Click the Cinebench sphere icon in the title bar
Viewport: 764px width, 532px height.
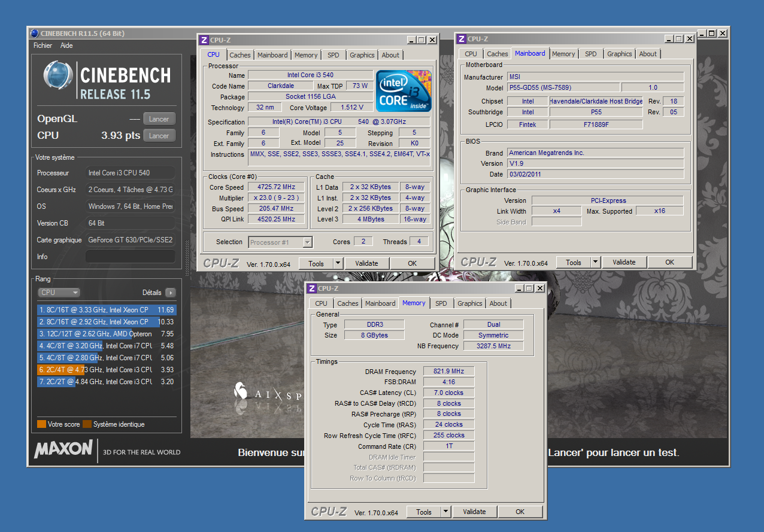[35, 34]
